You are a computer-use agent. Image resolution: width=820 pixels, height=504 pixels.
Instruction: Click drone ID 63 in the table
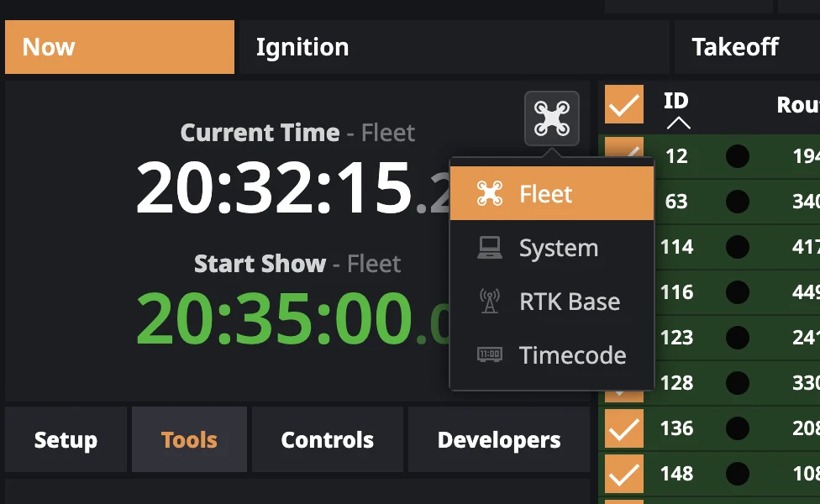(x=676, y=202)
